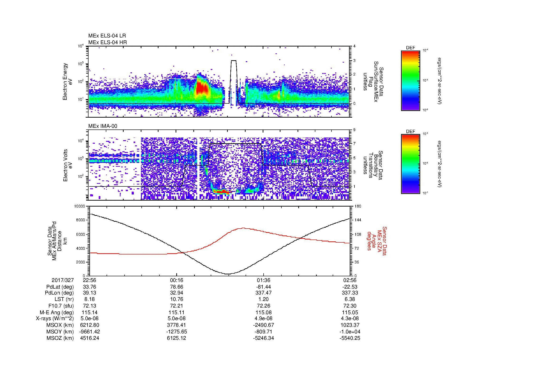Viewport: 555px width, 392px height.
Task: Click the 10000 tick on the altitude axis
Action: 80,206
